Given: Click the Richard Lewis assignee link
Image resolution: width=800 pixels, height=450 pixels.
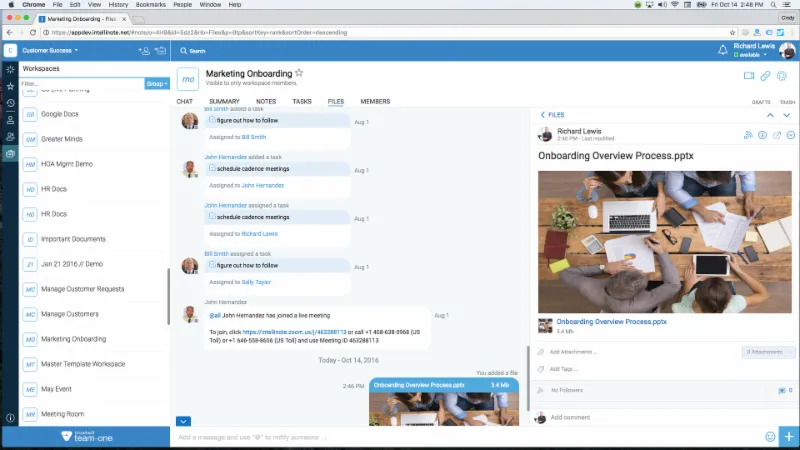Looking at the screenshot, I should pos(259,234).
